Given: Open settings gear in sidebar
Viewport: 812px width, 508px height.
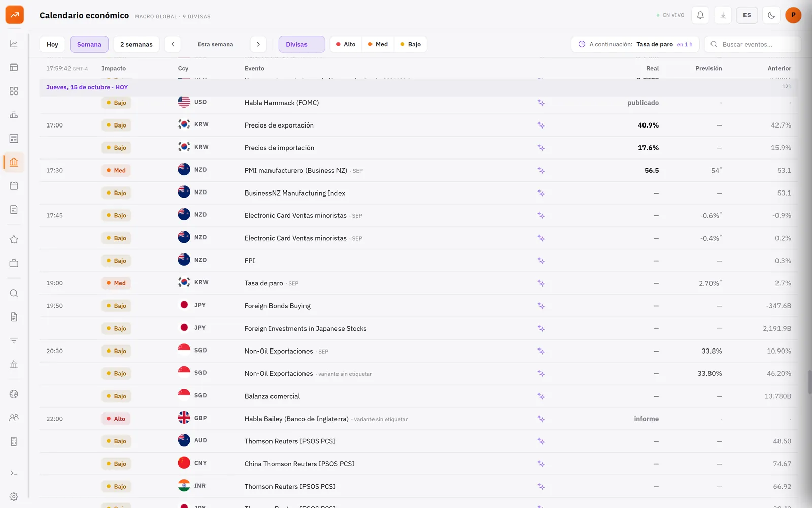Looking at the screenshot, I should [14, 497].
